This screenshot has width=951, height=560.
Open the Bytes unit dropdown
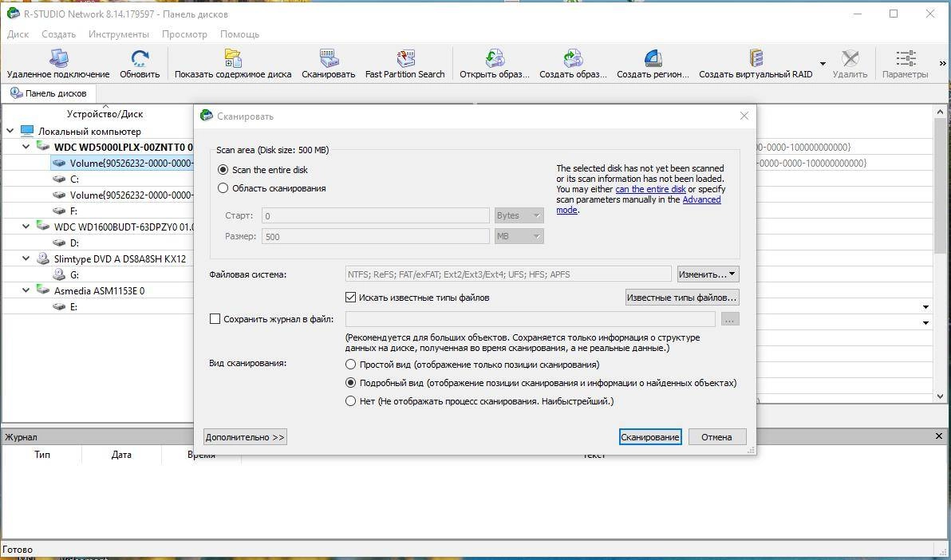519,215
